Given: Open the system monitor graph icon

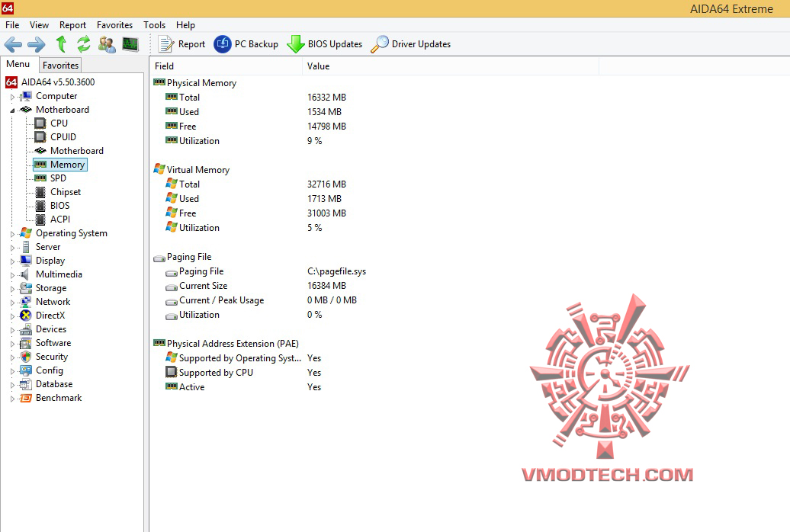Looking at the screenshot, I should [130, 44].
